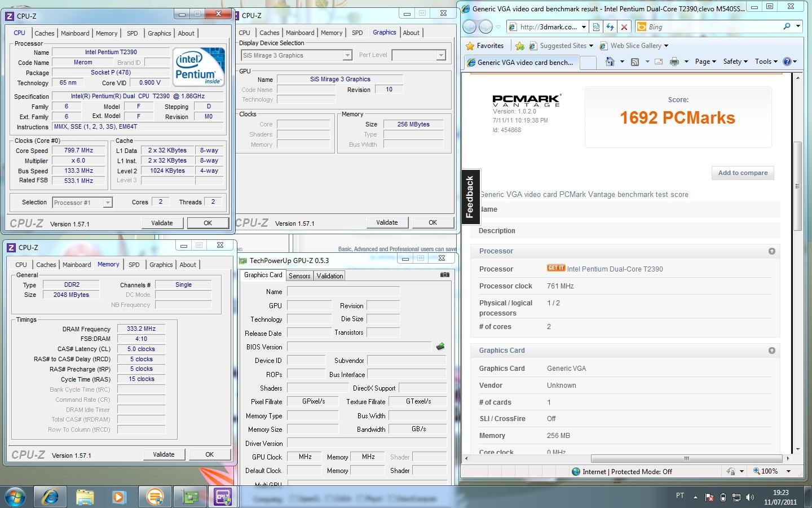
Task: Select the Generic VGA video card bench IE tab
Action: 521,62
